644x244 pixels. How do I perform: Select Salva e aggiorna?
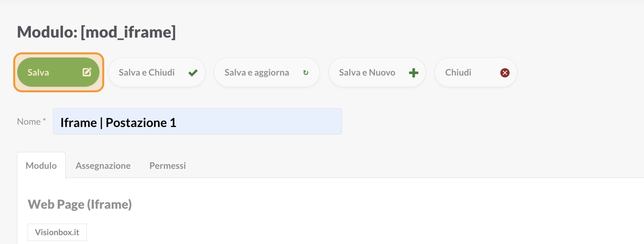point(267,72)
